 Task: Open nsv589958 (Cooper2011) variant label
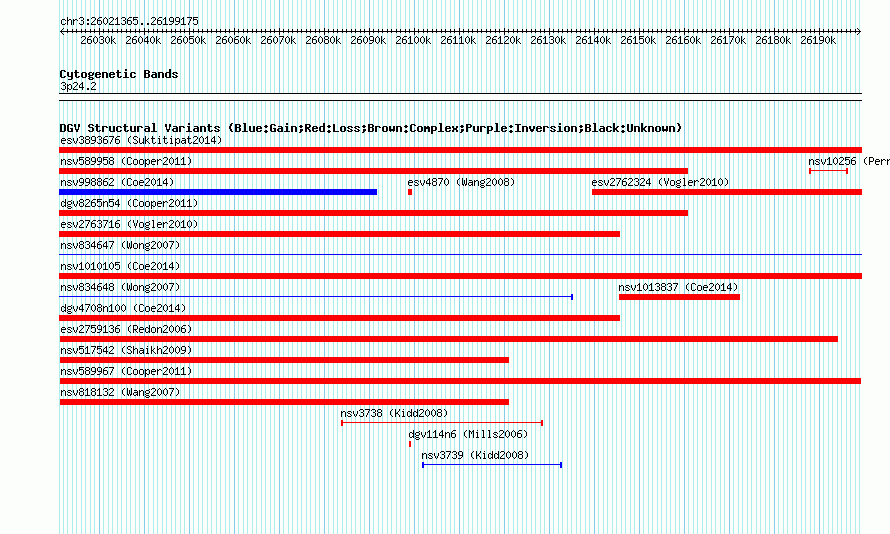pos(127,161)
